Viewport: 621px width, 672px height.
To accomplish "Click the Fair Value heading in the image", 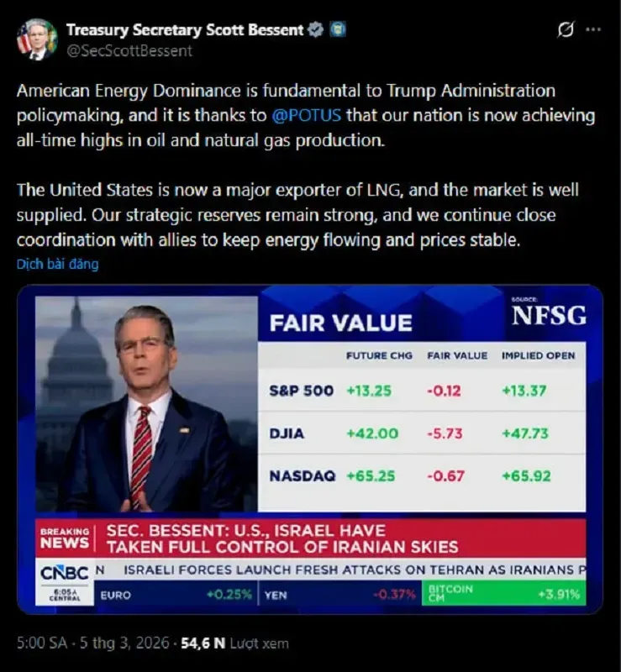I will (x=340, y=323).
